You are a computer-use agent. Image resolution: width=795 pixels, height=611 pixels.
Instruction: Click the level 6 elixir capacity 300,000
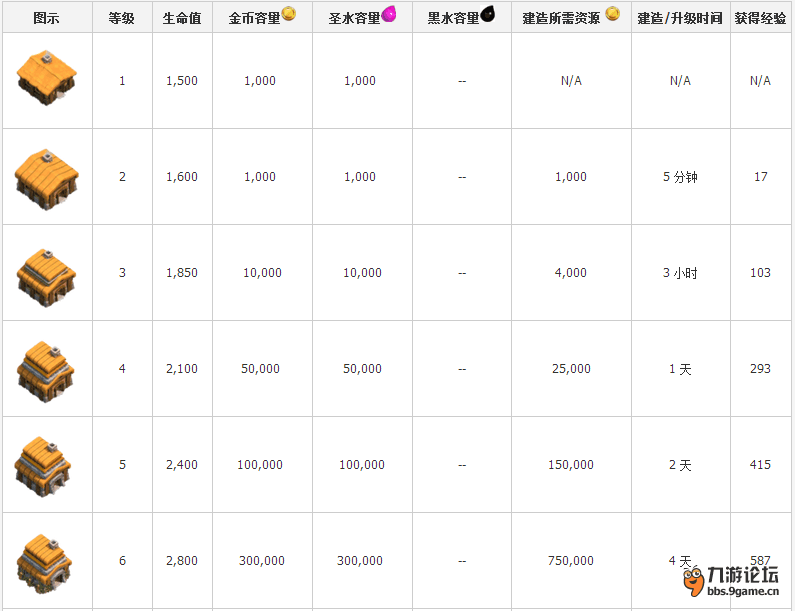360,560
